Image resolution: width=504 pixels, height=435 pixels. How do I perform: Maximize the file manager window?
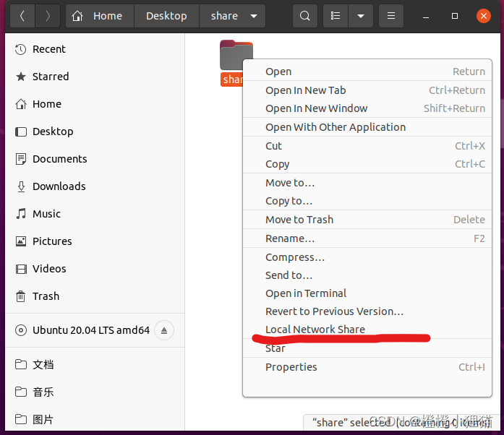tap(455, 16)
